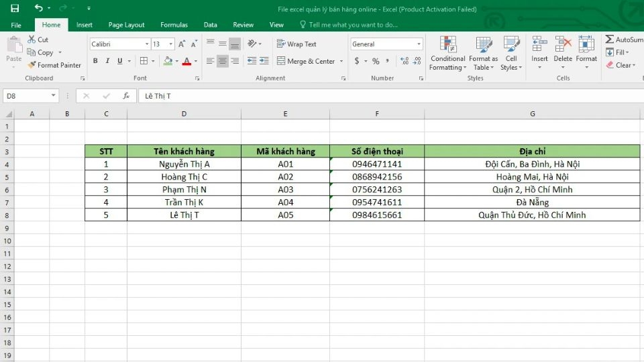Click the Borders icon in Font group
This screenshot has height=362, width=644.
pyautogui.click(x=144, y=61)
